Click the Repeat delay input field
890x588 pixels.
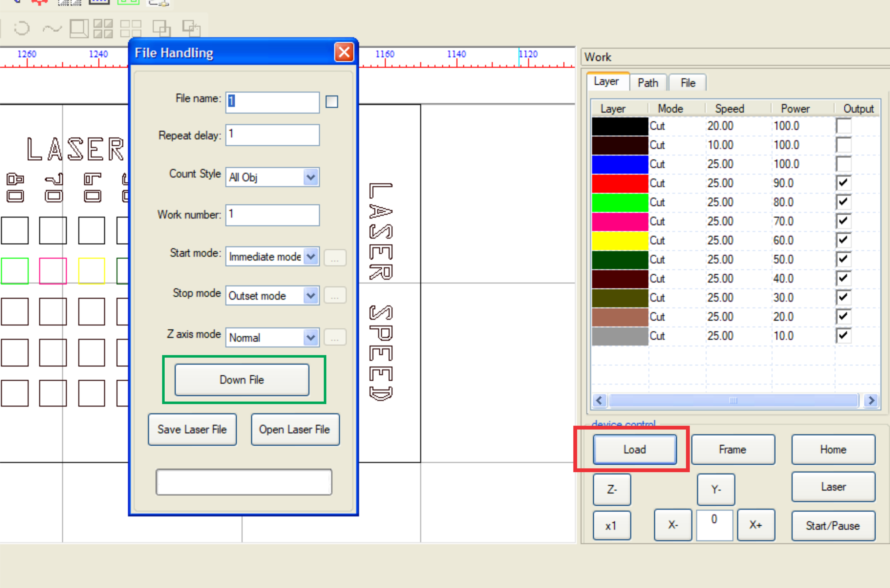[x=272, y=135]
